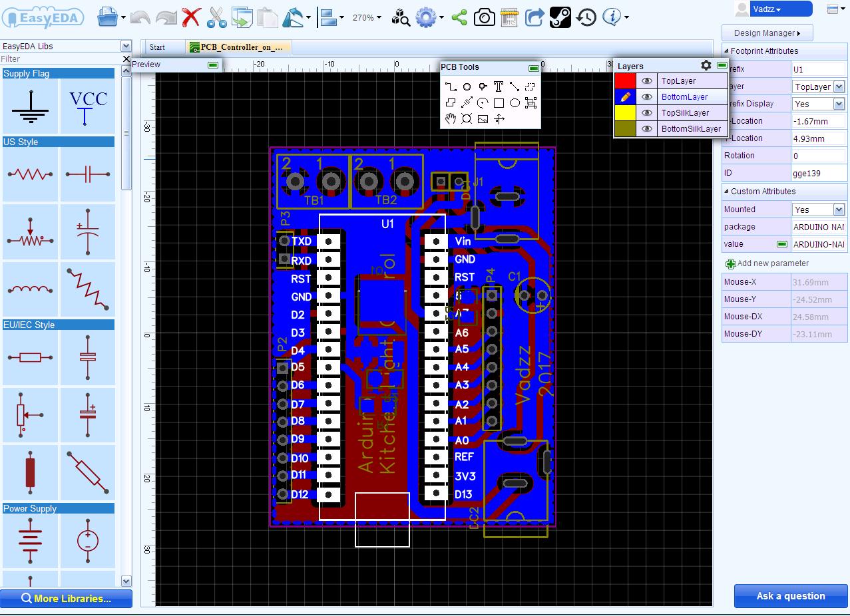Open the rotate/flip dropdown arrow
Viewport: 850px width, 616px height.
tap(308, 18)
